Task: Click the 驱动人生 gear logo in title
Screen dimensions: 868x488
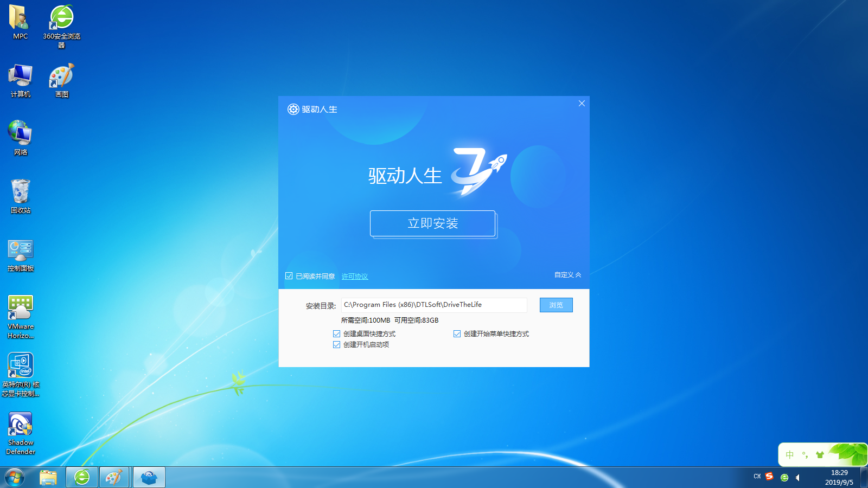Action: (293, 110)
